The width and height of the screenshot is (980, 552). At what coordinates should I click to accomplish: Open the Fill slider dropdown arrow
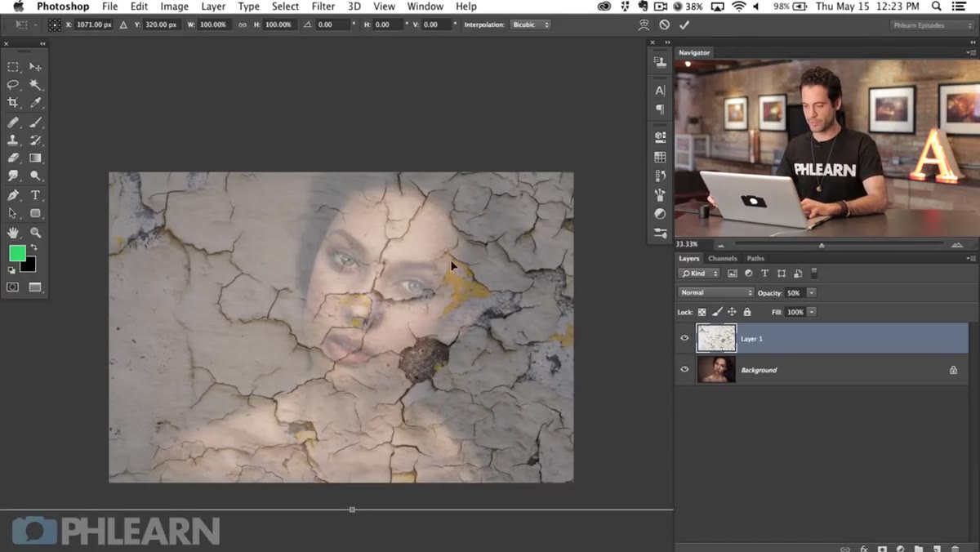click(x=811, y=312)
